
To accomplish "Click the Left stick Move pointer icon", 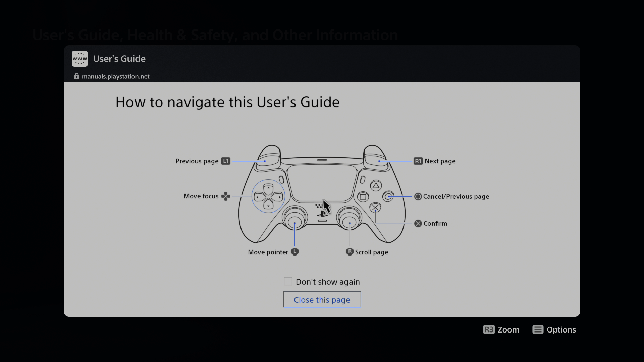I will (294, 251).
